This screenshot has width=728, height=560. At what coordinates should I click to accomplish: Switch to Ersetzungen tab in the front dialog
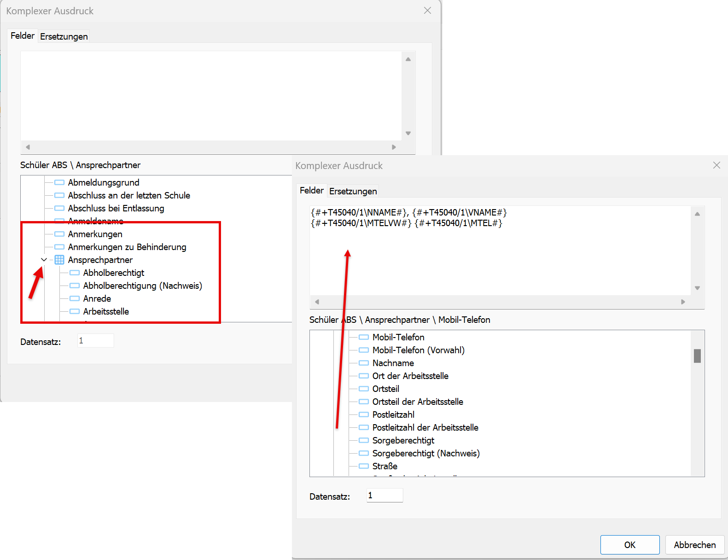point(353,191)
